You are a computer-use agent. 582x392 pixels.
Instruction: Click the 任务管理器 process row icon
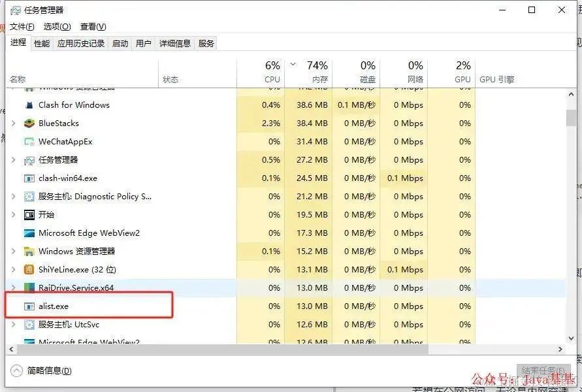click(29, 160)
